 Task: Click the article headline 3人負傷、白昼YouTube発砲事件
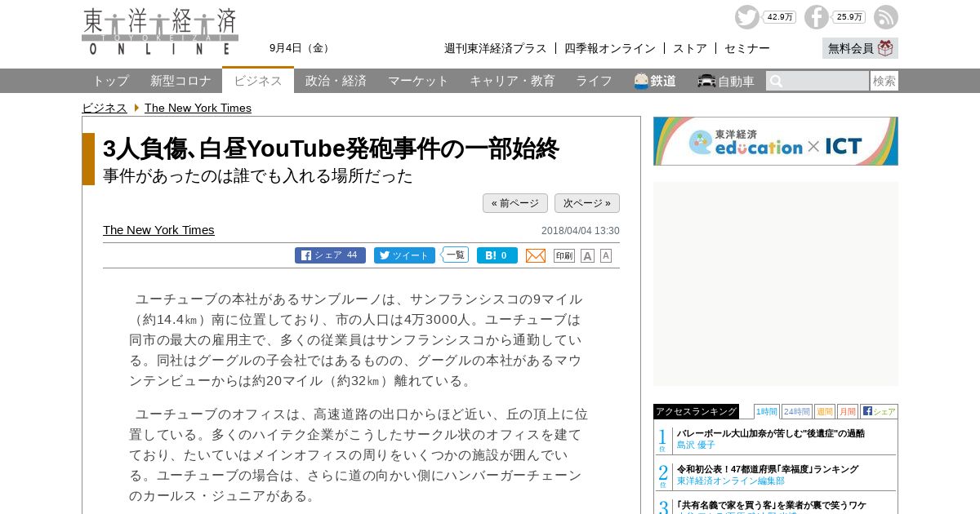tap(331, 148)
